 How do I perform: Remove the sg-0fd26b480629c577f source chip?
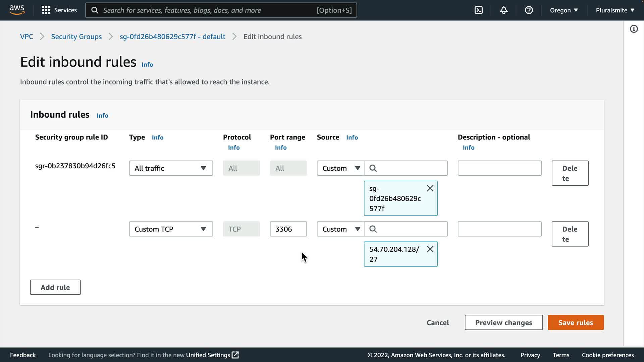pos(430,188)
